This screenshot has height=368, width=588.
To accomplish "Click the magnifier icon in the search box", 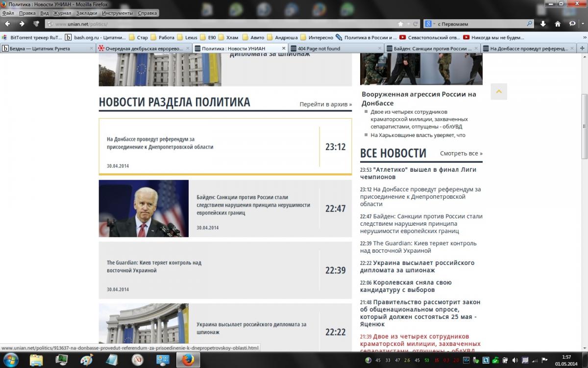I will click(x=529, y=24).
